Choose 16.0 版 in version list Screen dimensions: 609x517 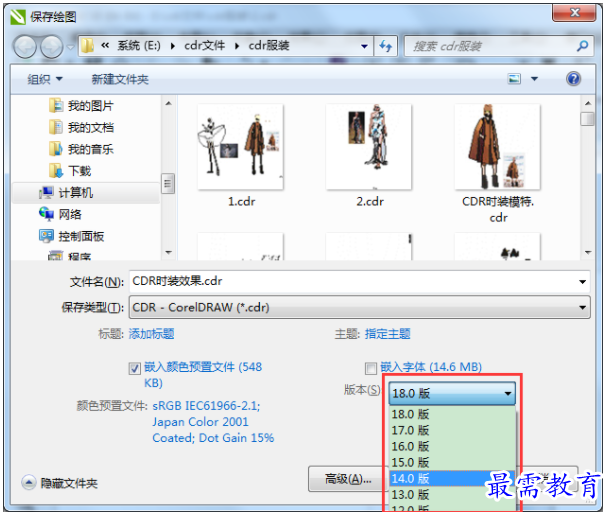click(x=452, y=447)
